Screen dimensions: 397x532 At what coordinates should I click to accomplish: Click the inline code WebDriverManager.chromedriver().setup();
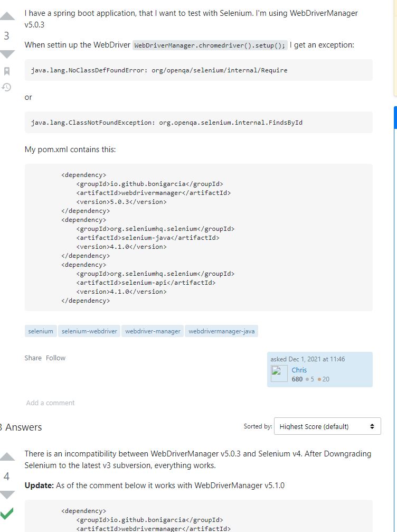click(x=210, y=45)
